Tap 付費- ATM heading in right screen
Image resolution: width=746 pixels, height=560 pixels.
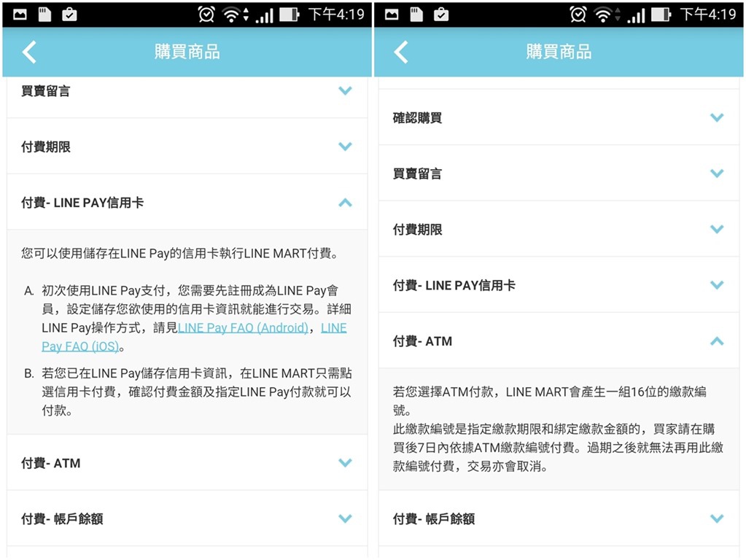(422, 341)
